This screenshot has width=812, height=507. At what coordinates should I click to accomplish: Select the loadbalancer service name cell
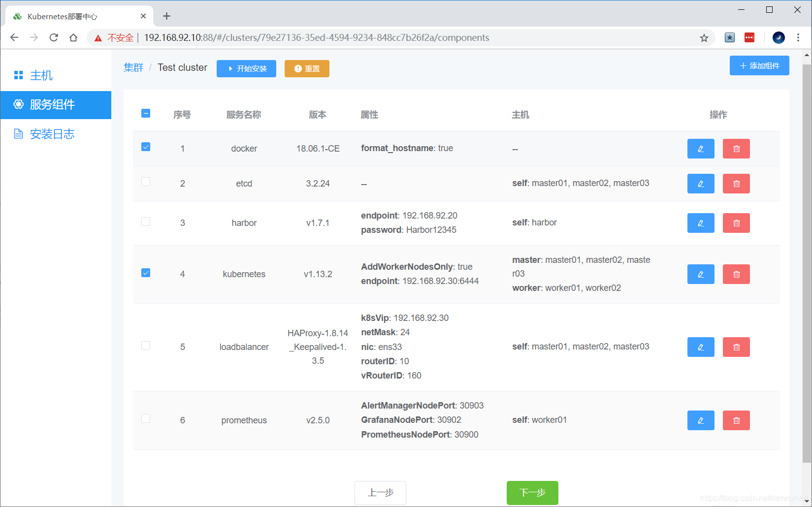point(244,347)
